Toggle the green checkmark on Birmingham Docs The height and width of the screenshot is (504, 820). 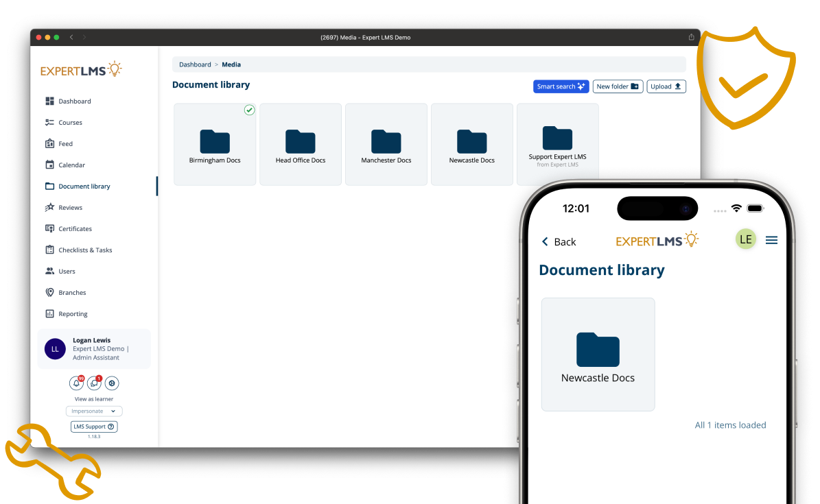click(250, 110)
